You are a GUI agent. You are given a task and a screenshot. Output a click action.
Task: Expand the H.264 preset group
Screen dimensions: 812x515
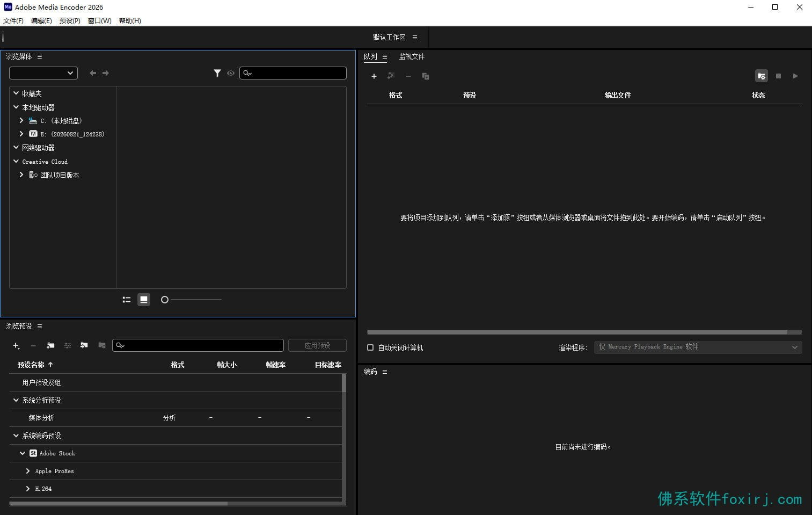click(x=28, y=489)
